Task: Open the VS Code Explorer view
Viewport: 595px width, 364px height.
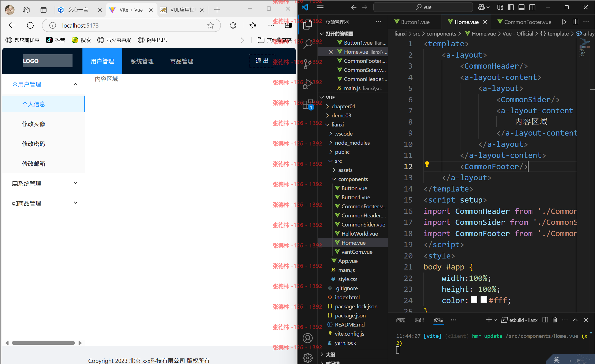Action: point(307,25)
